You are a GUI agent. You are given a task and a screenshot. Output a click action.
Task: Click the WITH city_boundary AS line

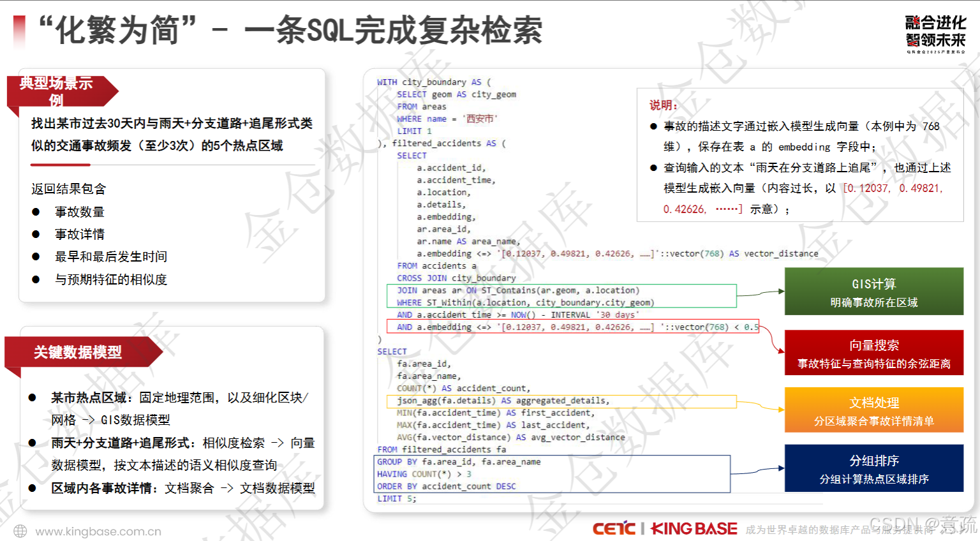click(x=434, y=82)
